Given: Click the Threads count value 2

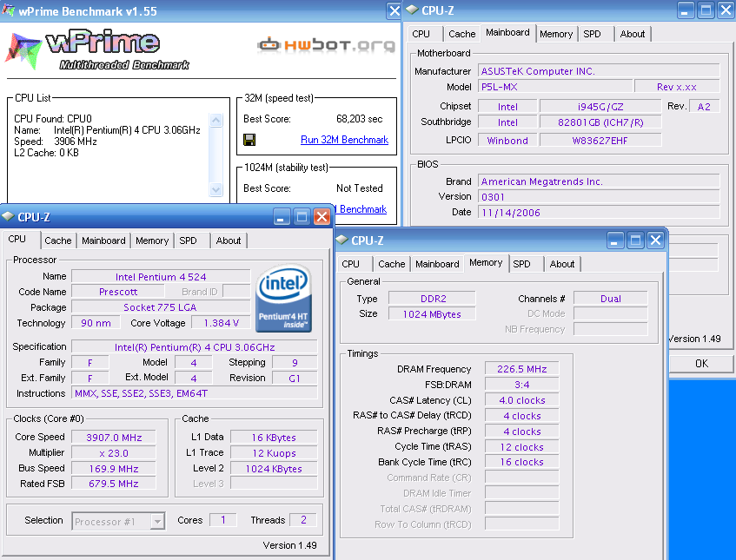Looking at the screenshot, I should (x=303, y=520).
